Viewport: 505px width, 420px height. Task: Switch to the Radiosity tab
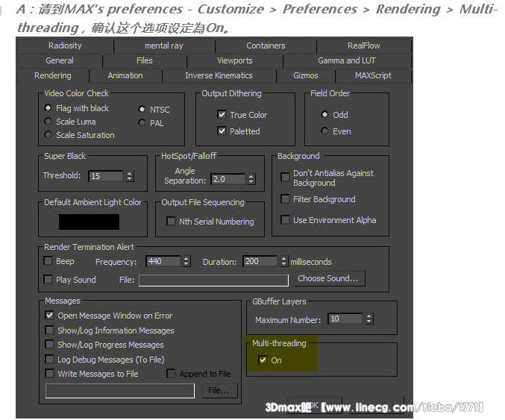[x=65, y=46]
